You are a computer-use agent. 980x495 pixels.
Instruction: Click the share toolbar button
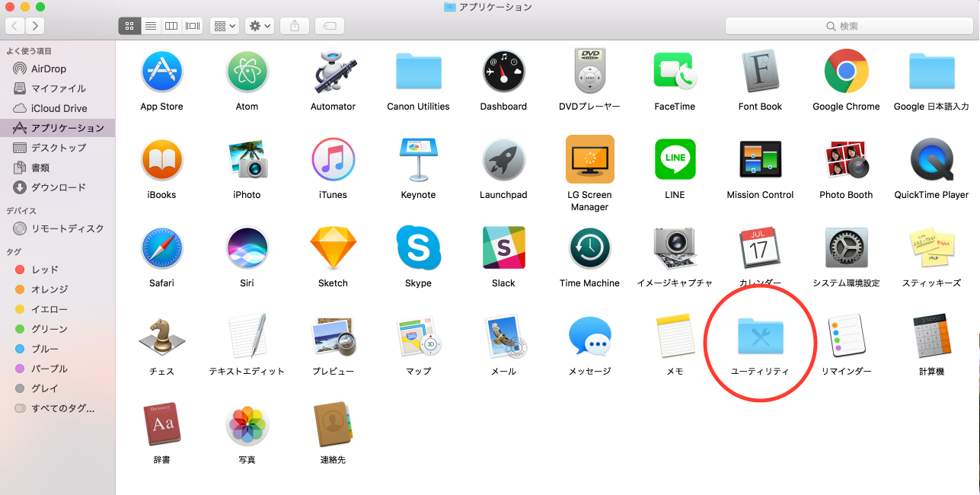[x=295, y=26]
